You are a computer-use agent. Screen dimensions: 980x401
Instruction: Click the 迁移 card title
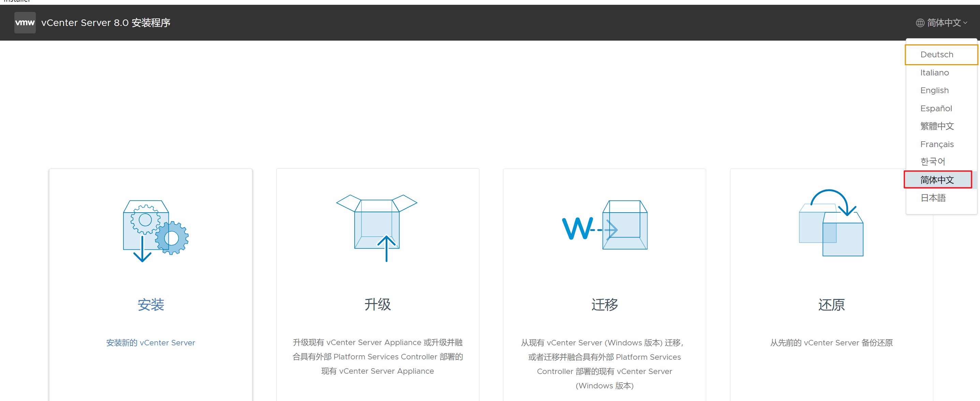click(604, 305)
